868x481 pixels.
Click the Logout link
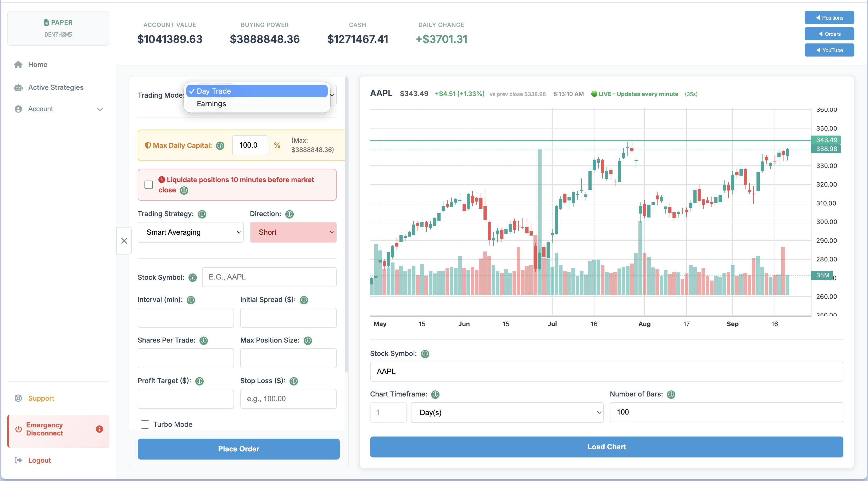40,460
